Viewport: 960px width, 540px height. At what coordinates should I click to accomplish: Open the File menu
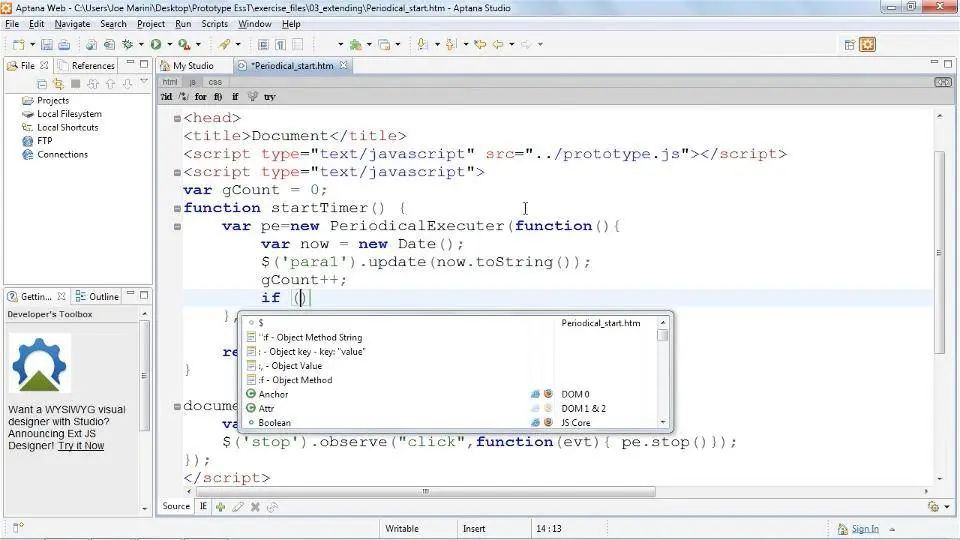12,24
